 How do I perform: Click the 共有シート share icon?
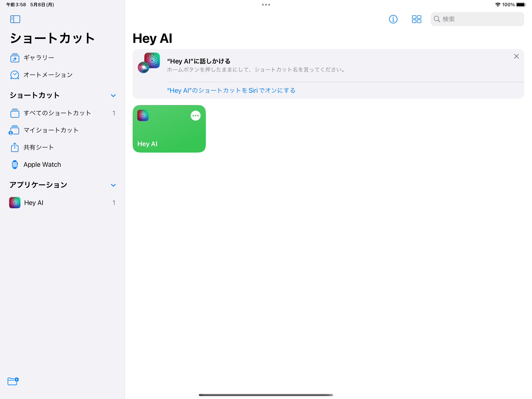click(15, 147)
